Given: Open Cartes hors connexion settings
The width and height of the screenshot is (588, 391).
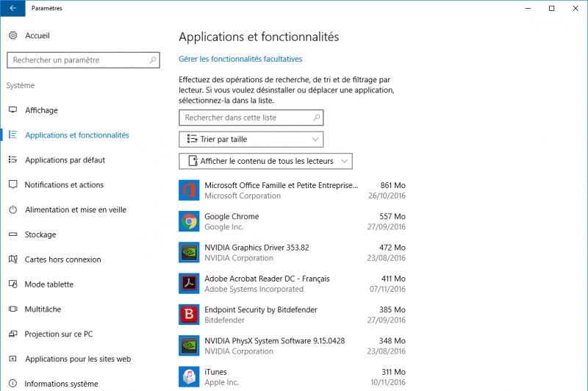Looking at the screenshot, I should [x=62, y=259].
